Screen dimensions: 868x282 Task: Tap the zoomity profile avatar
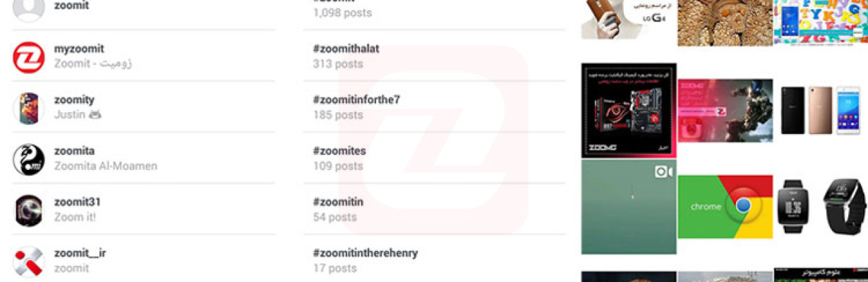pos(29,109)
